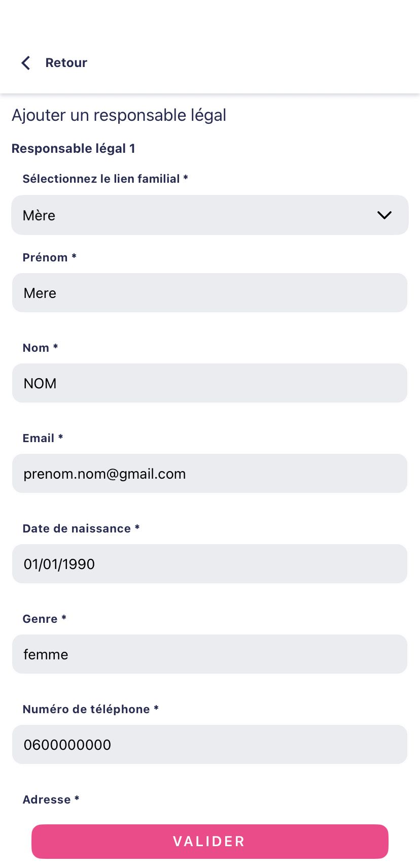Select the Prénom field containing Mere

(210, 293)
